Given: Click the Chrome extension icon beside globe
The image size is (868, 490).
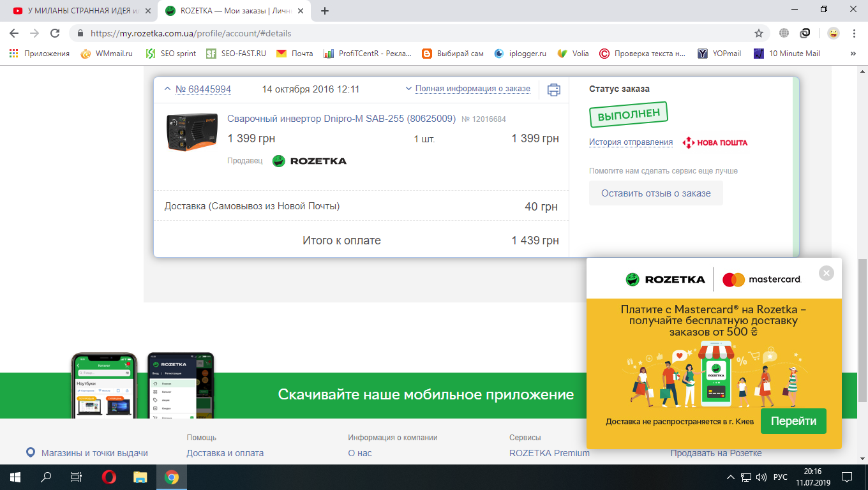Looking at the screenshot, I should pyautogui.click(x=805, y=33).
